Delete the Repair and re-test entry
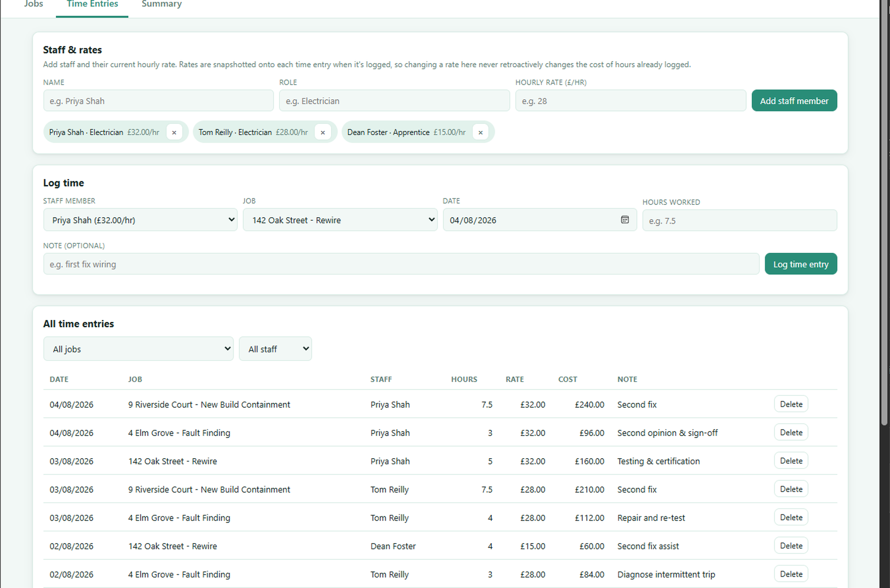 coord(791,517)
